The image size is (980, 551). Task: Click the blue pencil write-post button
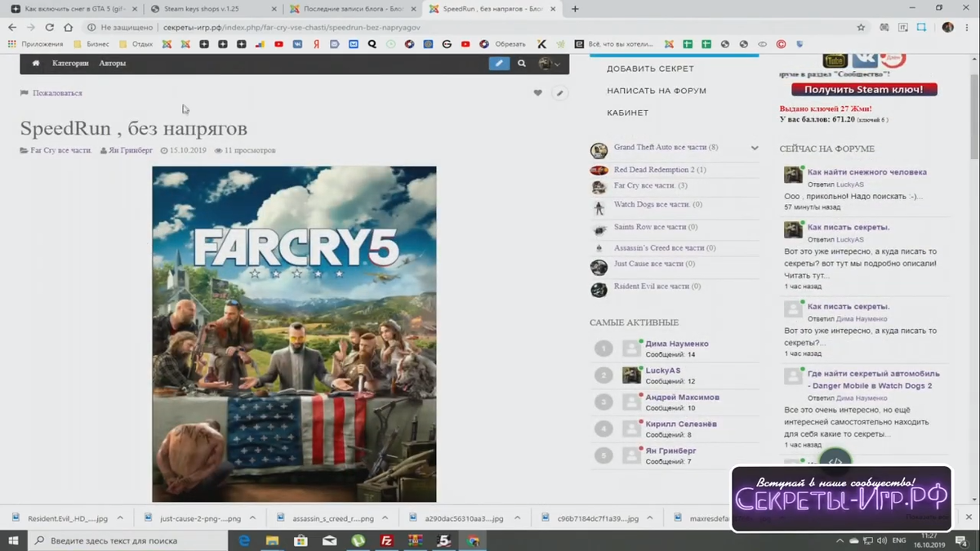499,64
